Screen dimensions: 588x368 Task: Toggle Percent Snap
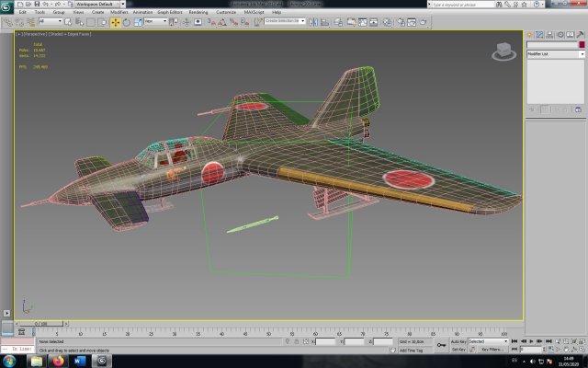[233, 22]
